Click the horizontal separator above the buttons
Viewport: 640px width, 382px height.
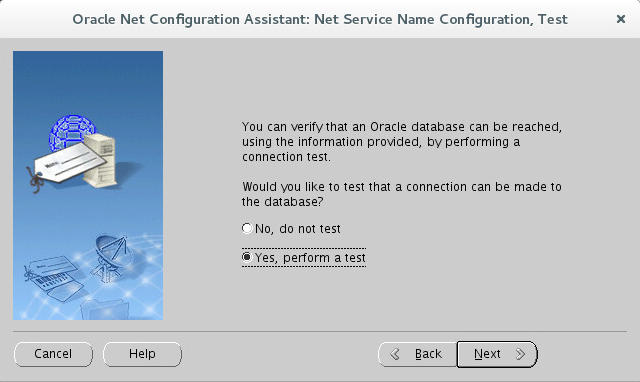[x=320, y=331]
